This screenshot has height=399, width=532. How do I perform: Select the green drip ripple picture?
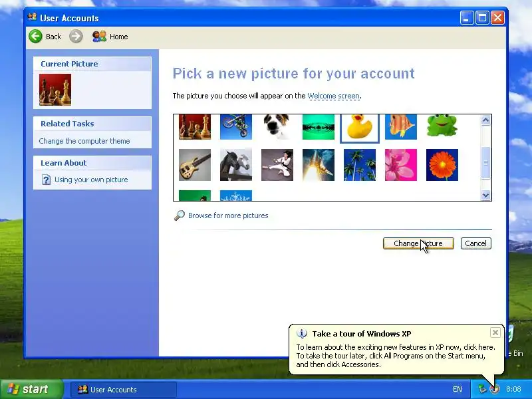coord(319,127)
